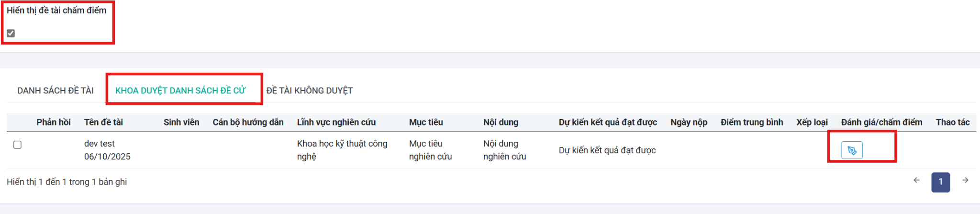This screenshot has width=980, height=214.
Task: Click the Mục tiêu column header
Action: (x=426, y=122)
